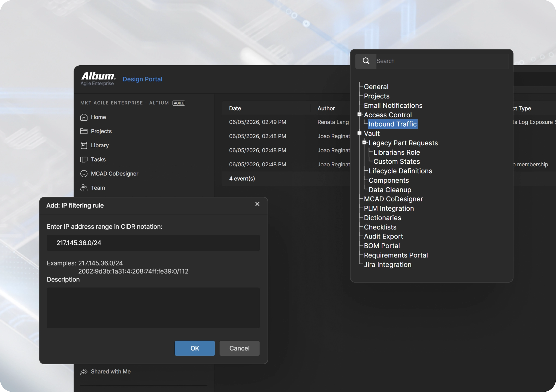Open the Library icon in sidebar
This screenshot has height=392, width=556.
click(84, 145)
